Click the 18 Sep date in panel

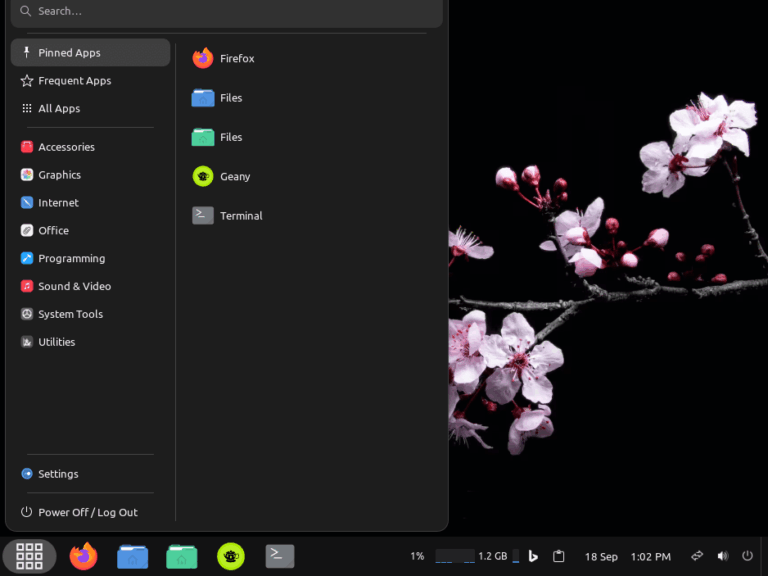[x=601, y=557]
